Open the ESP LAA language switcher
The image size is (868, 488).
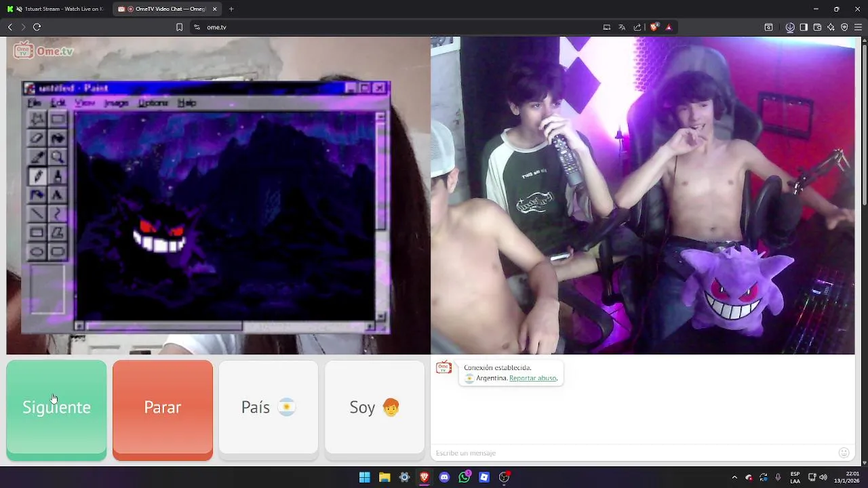tap(795, 477)
